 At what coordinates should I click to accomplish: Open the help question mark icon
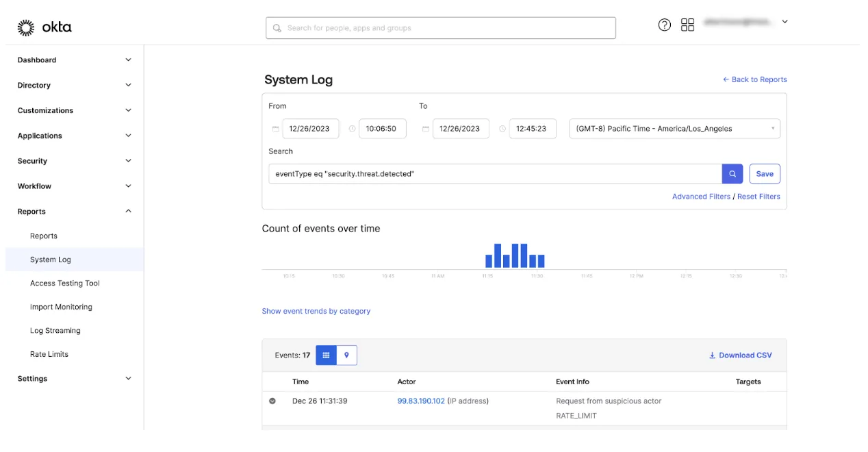[664, 25]
